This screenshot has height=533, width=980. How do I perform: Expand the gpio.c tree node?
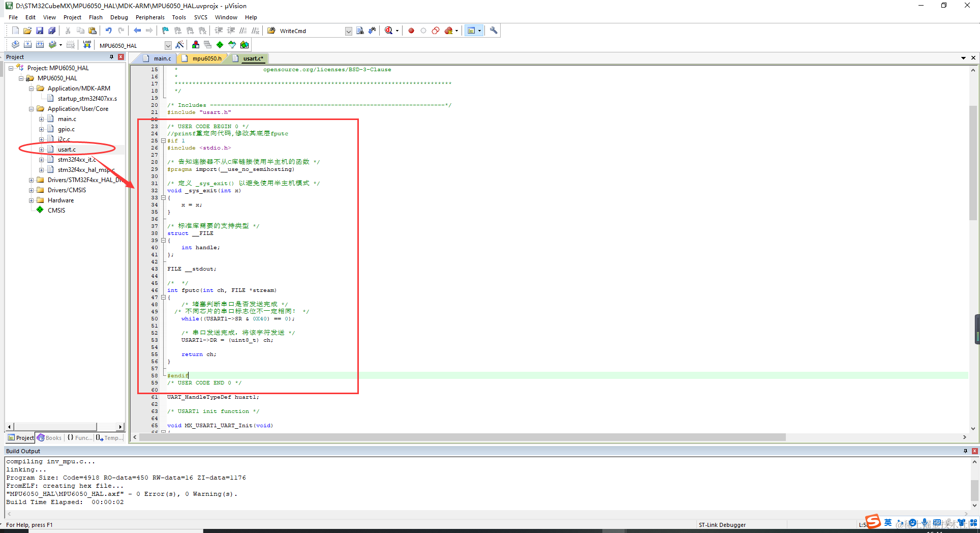point(41,129)
